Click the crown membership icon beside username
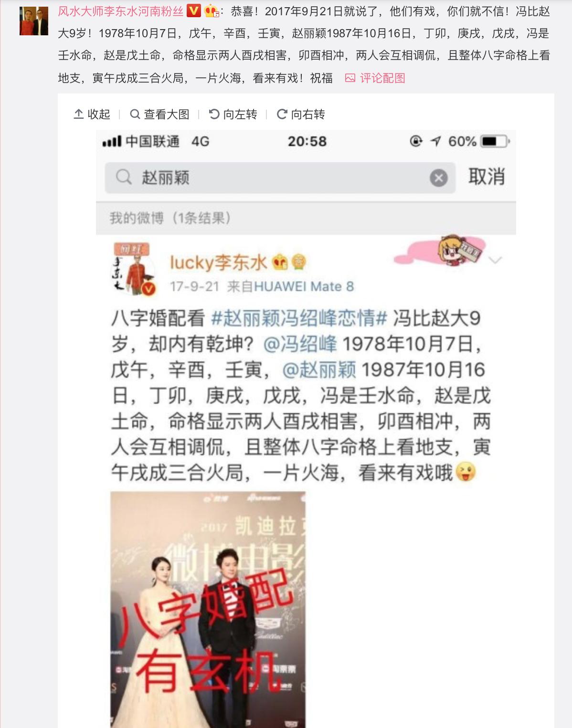This screenshot has height=728, width=572. point(211,11)
